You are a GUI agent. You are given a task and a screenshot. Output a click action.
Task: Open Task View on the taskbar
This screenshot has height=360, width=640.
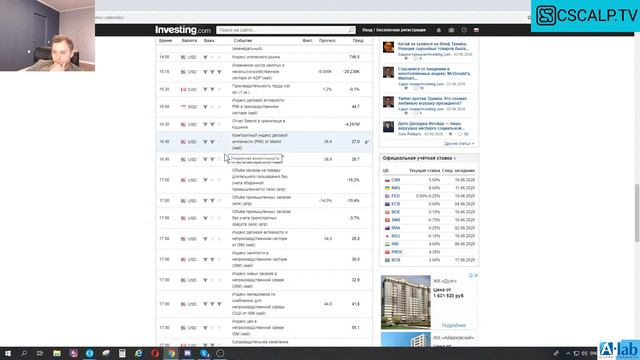[40, 353]
